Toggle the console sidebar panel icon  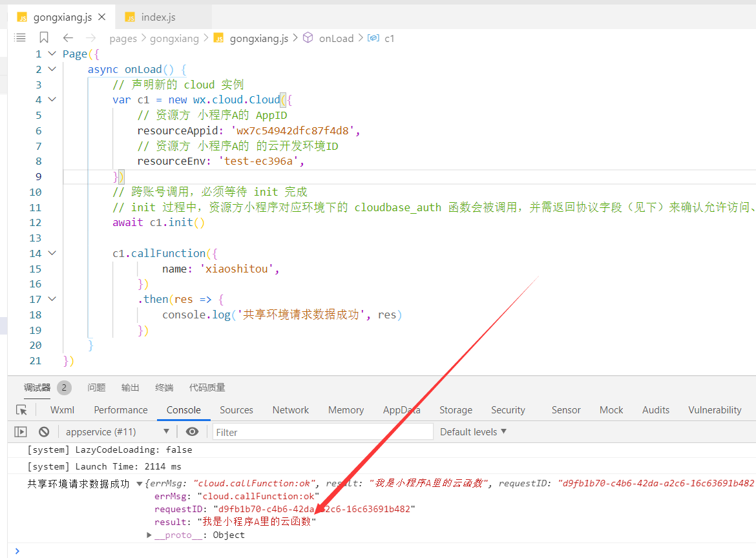click(21, 432)
